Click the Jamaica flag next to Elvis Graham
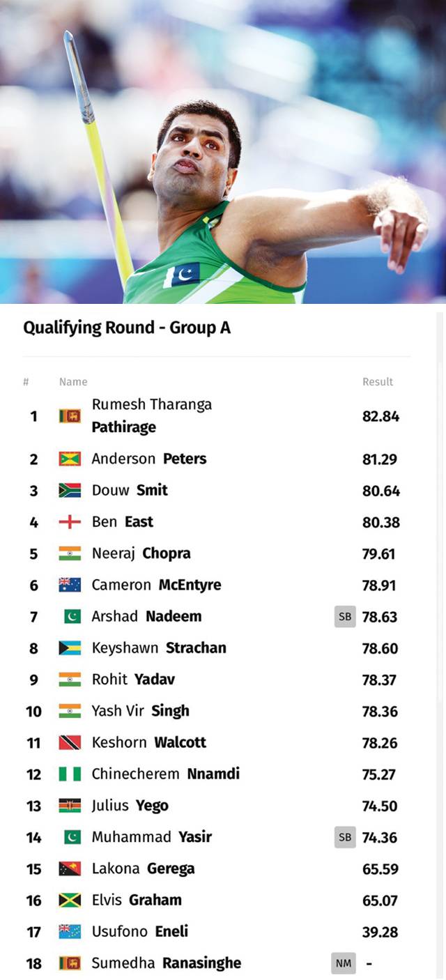 click(70, 900)
